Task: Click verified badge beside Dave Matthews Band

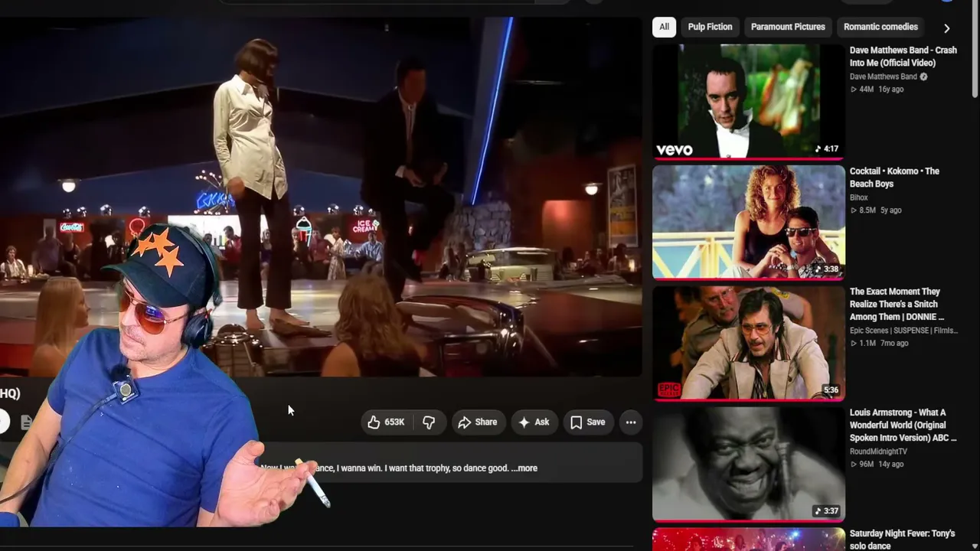Action: pos(923,77)
